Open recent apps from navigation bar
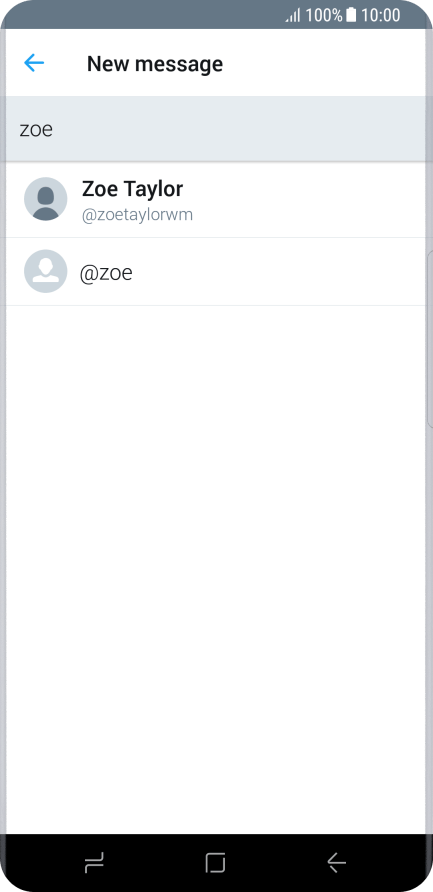Image resolution: width=433 pixels, height=892 pixels. click(x=94, y=863)
